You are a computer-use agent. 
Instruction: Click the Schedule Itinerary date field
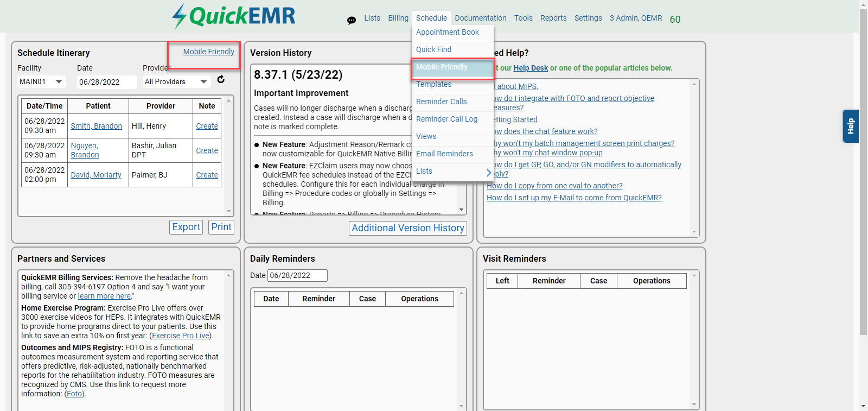[x=107, y=82]
